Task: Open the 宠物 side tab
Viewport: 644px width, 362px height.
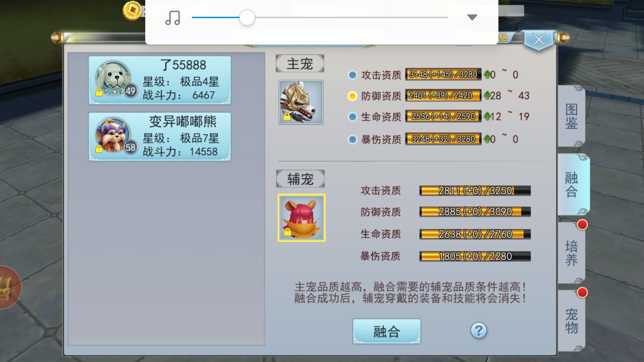Action: 572,321
